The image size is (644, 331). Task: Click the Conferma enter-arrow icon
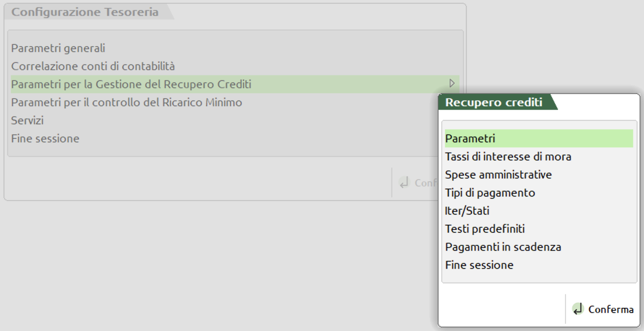point(578,309)
